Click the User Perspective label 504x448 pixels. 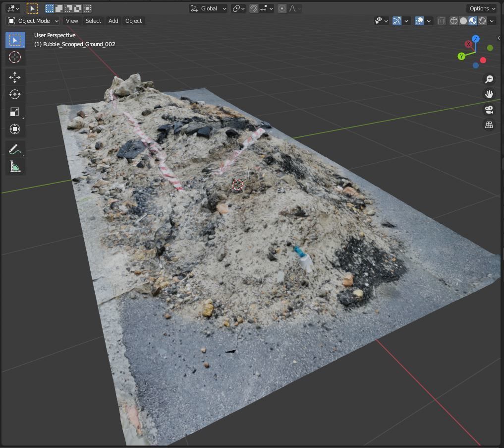click(55, 35)
